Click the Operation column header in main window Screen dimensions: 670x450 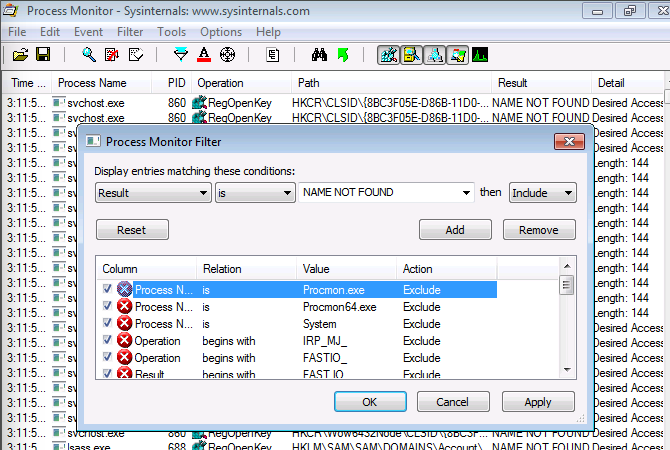(x=241, y=83)
